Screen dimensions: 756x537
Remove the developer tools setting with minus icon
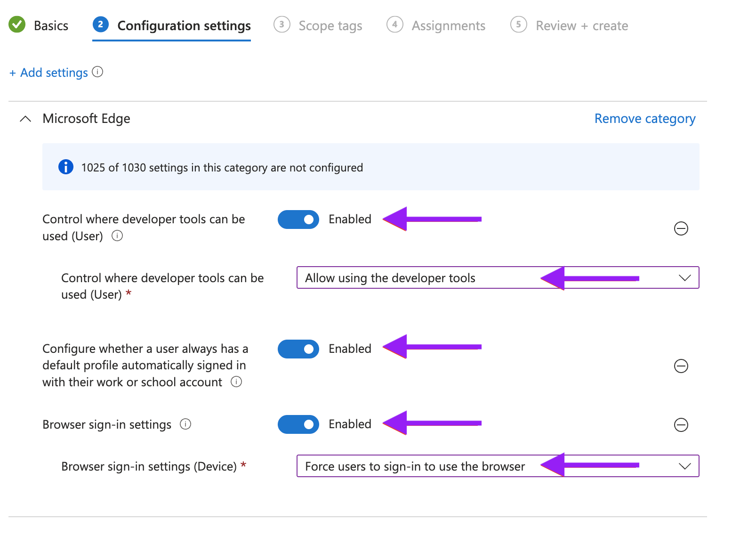[x=681, y=228]
